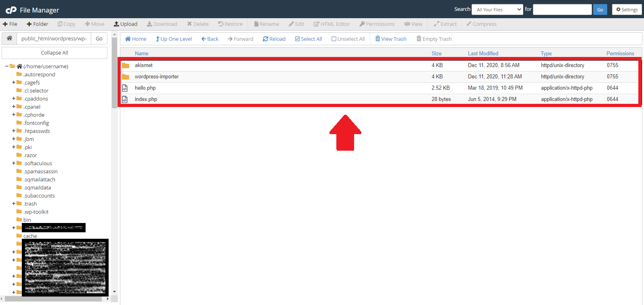644x305 pixels.
Task: Expand the .cagefs folder
Action: [14, 82]
